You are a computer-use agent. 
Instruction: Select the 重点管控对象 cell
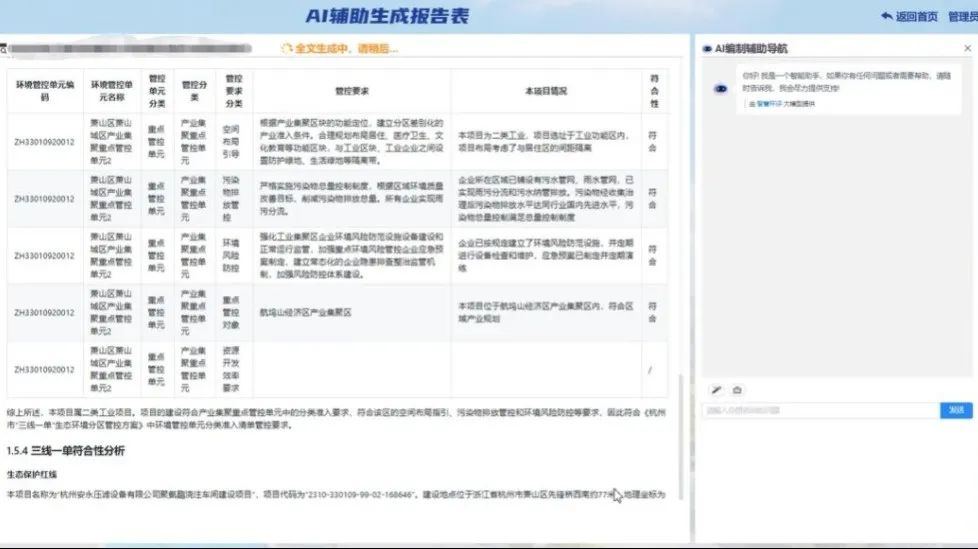pyautogui.click(x=234, y=313)
